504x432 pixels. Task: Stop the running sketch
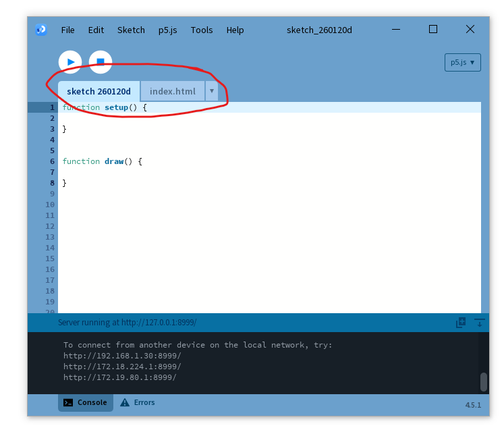pyautogui.click(x=101, y=62)
